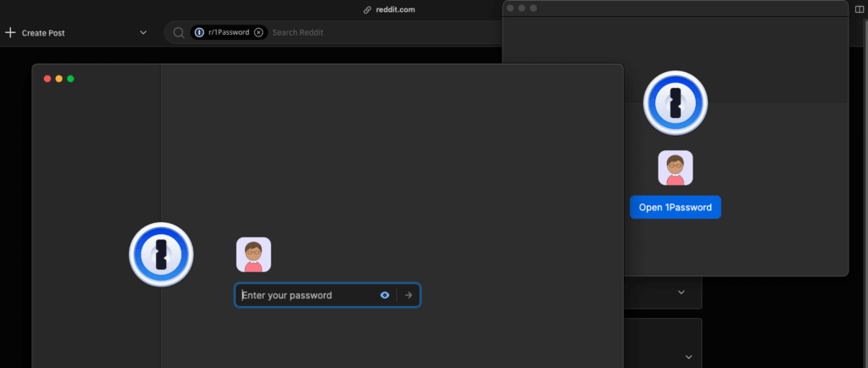The width and height of the screenshot is (868, 368).
Task: Expand lower collapsed Reddit panel chevron
Action: tap(688, 357)
